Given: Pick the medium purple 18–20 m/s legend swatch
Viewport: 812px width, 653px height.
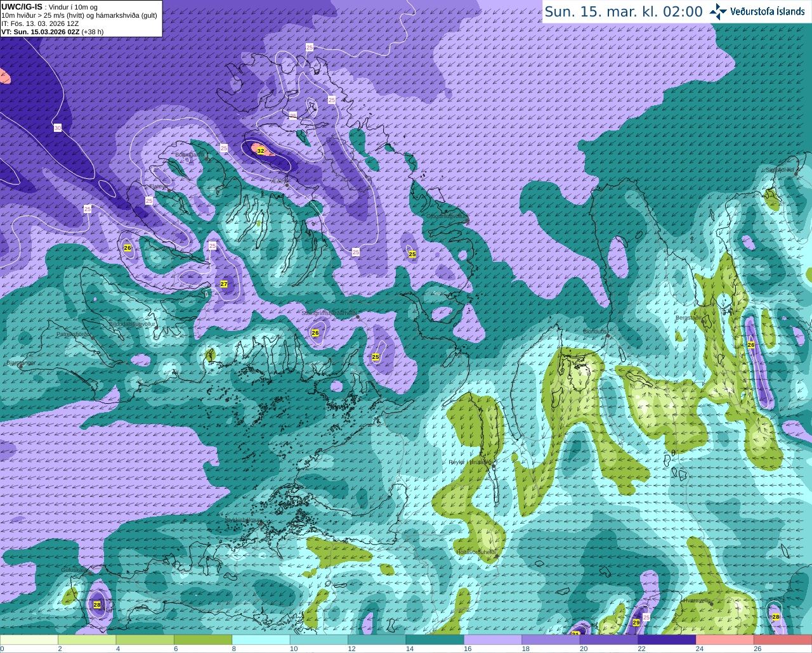Looking at the screenshot, I should pos(551,640).
